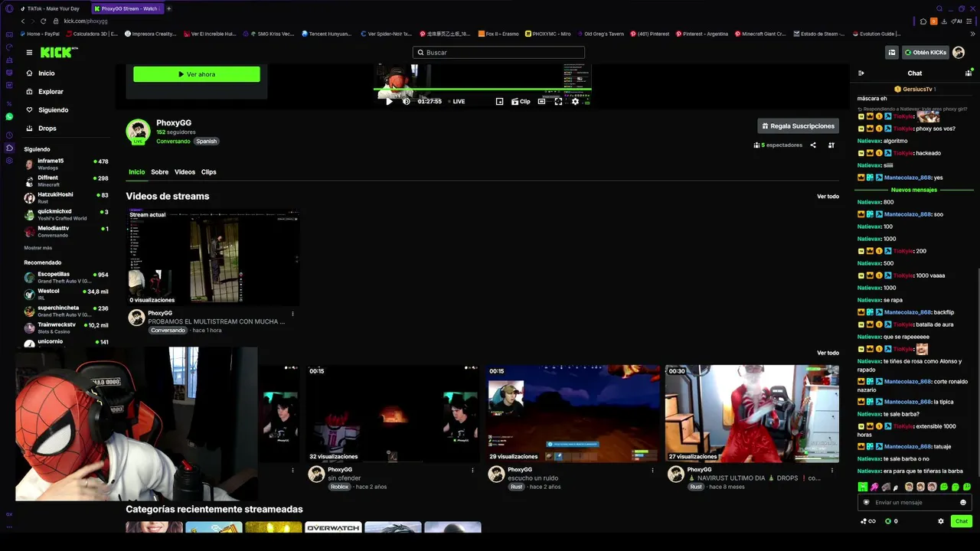
Task: Open Westcol recommended channel
Action: 66,294
